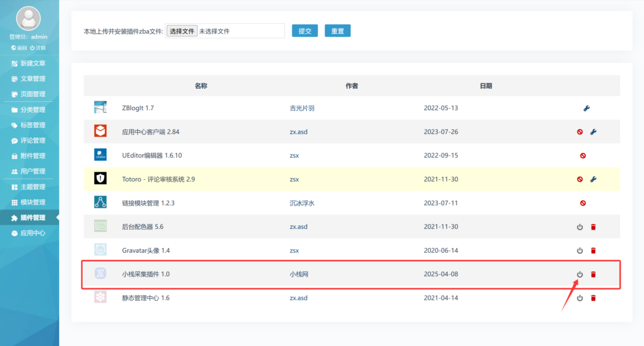Enable Gravatar头像 1.4 power icon
This screenshot has width=644, height=346.
click(579, 250)
